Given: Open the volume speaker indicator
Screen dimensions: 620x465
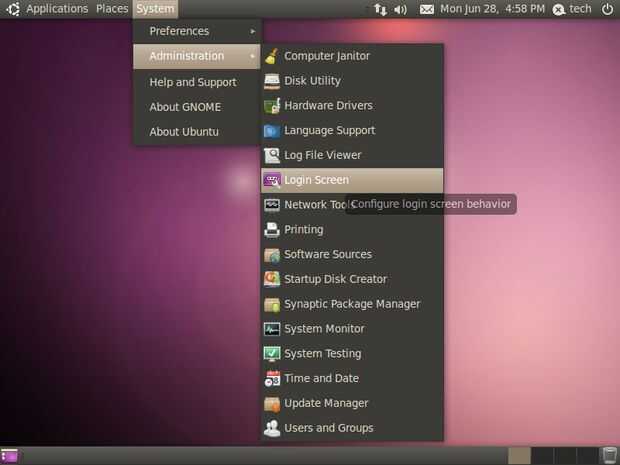Looking at the screenshot, I should point(400,9).
